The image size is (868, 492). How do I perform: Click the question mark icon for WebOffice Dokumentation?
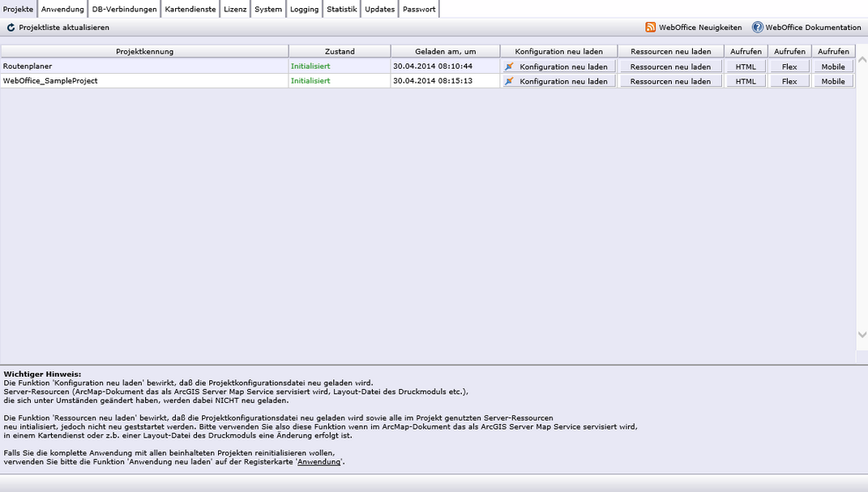(x=755, y=27)
